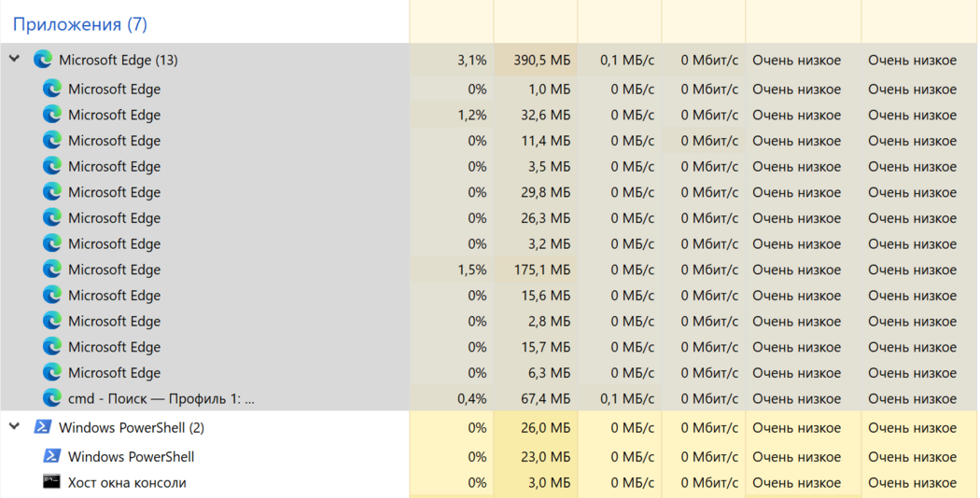The height and width of the screenshot is (498, 980).
Task: Click the 67,4 МБ memory cell
Action: [544, 398]
